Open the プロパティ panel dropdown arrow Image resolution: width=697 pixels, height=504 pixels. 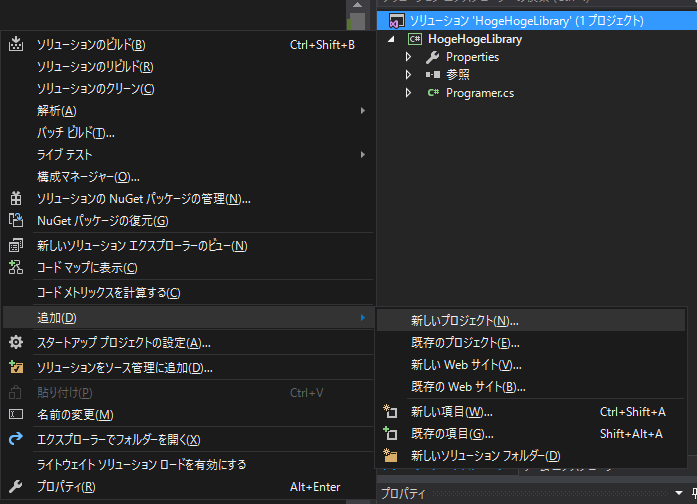(x=678, y=493)
